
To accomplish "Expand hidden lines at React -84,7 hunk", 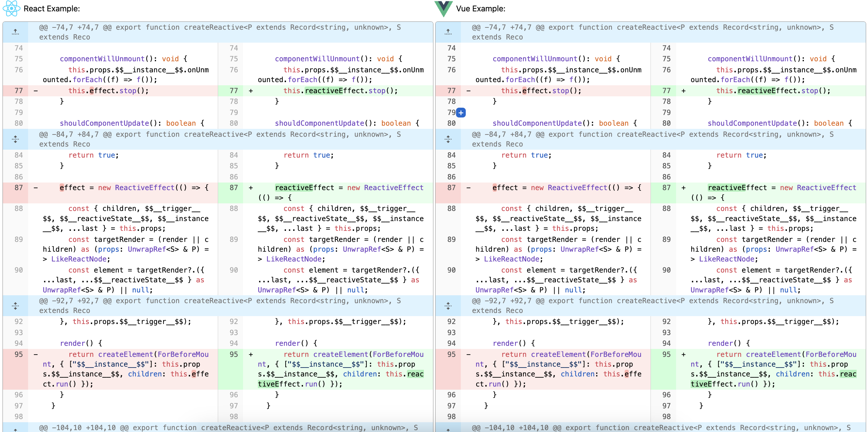I will (15, 139).
